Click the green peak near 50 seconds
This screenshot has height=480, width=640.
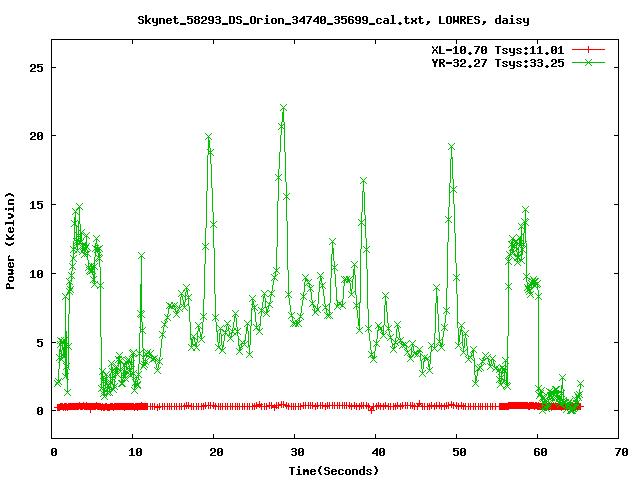(451, 147)
